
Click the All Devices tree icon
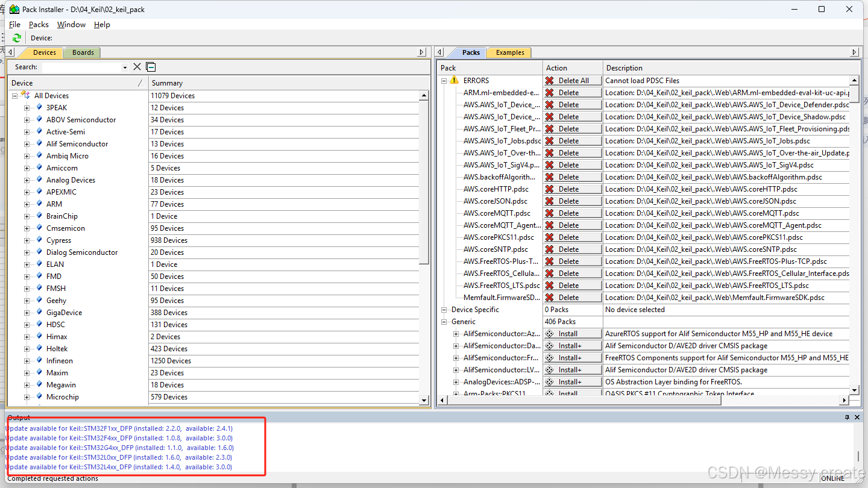[25, 95]
